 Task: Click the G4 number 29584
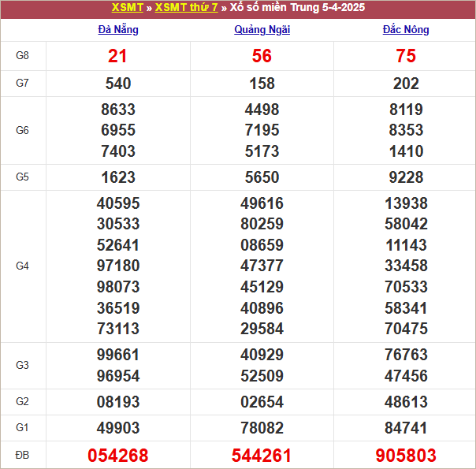click(x=262, y=329)
